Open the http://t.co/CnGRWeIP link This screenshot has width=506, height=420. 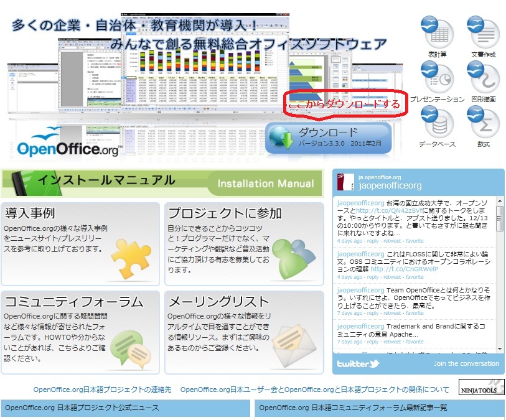pyautogui.click(x=405, y=269)
